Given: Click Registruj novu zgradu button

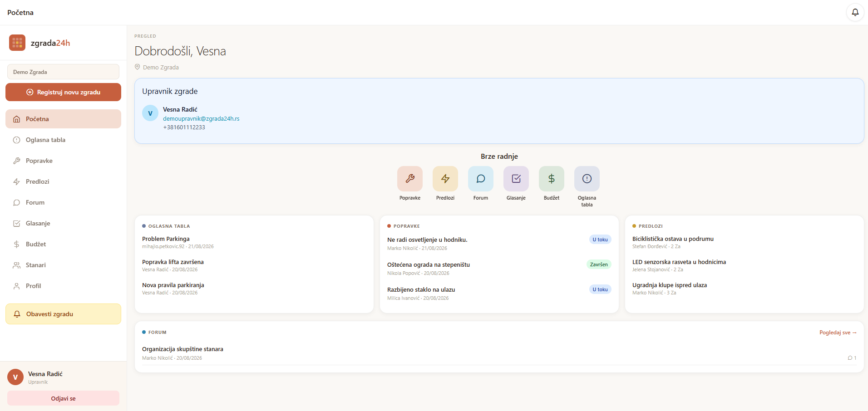Looking at the screenshot, I should [x=63, y=92].
